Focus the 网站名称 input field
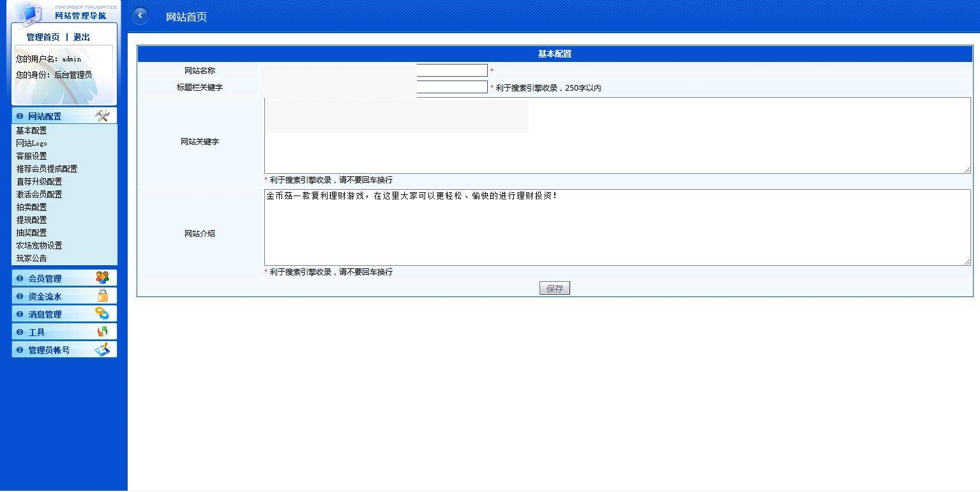 point(451,70)
